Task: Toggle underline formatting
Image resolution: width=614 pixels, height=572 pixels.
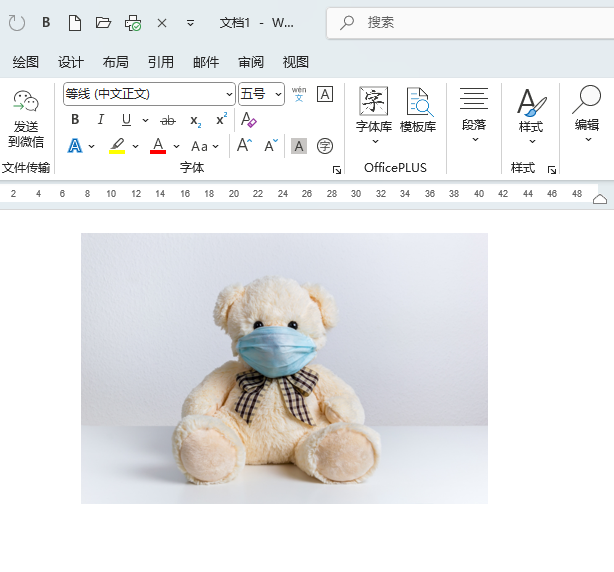Action: (126, 120)
